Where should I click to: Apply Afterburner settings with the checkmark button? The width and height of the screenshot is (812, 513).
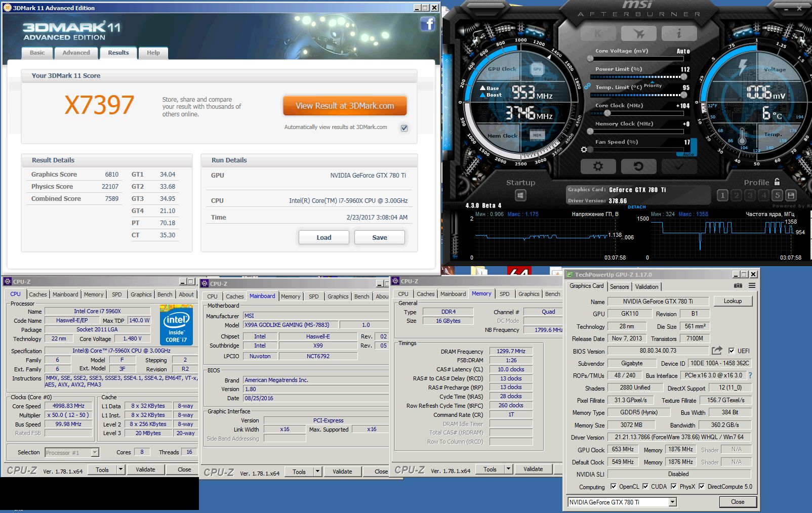tap(679, 166)
